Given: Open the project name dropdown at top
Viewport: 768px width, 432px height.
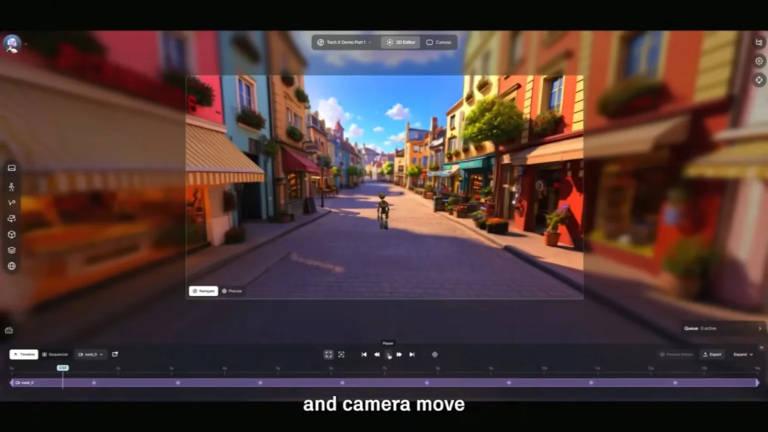Looking at the screenshot, I should pyautogui.click(x=346, y=43).
